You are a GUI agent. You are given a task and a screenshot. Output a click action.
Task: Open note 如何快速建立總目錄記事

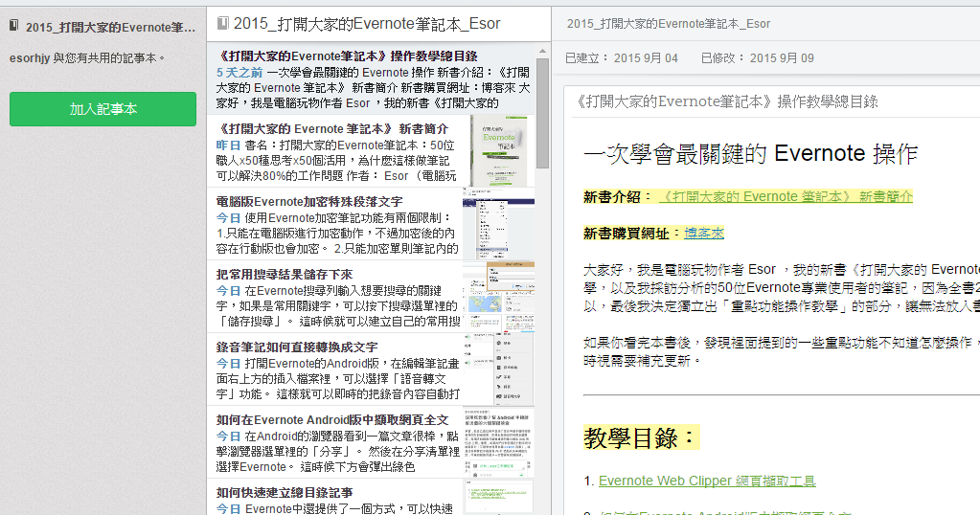click(372, 498)
